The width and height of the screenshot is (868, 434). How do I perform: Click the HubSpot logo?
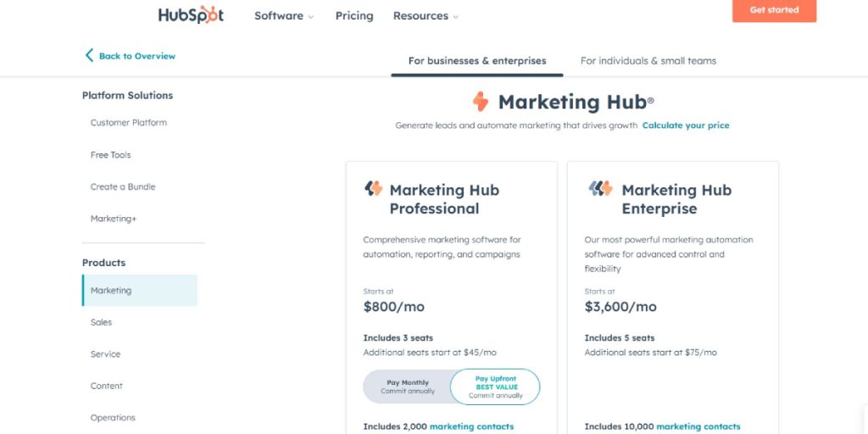(191, 15)
